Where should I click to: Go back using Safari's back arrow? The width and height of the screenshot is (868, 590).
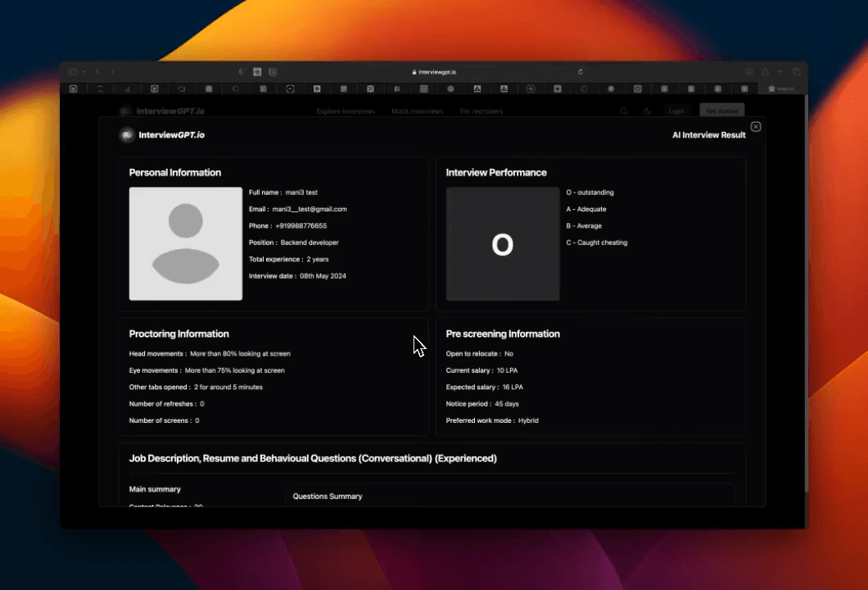[97, 72]
